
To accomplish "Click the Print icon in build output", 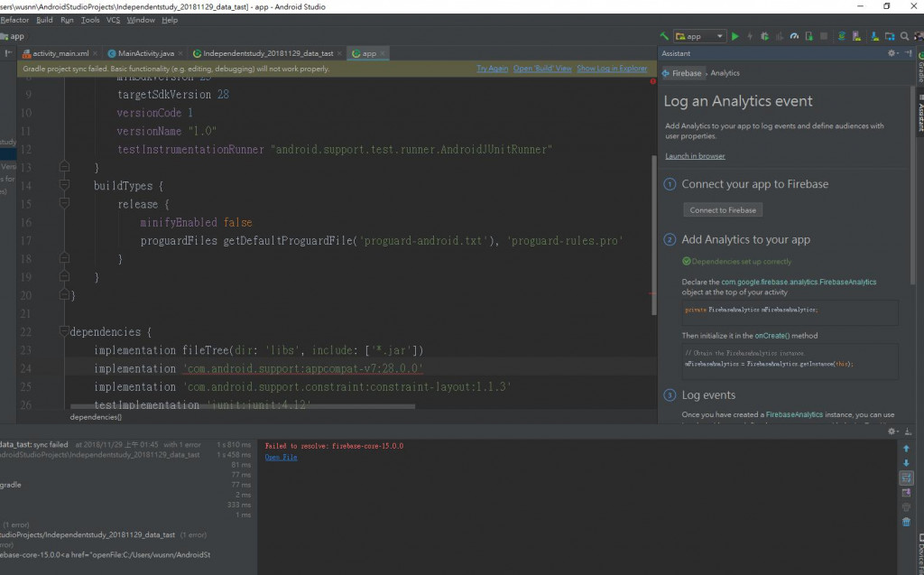I will (x=906, y=507).
